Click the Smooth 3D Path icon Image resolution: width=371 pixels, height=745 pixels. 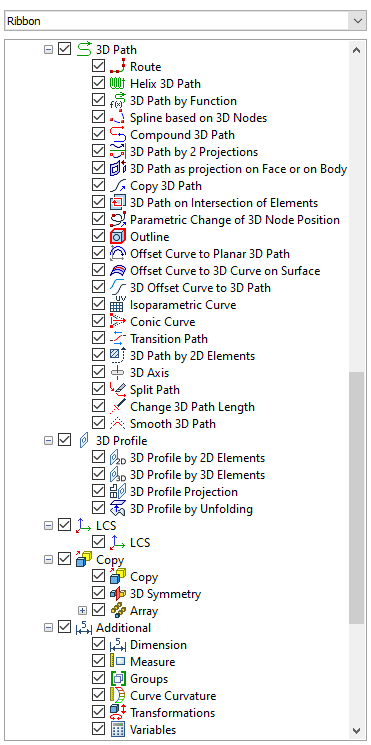click(117, 424)
